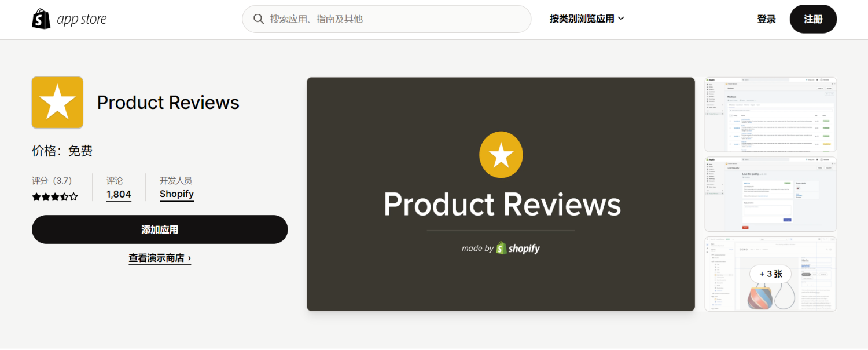Click the 登录 menu item

click(x=766, y=18)
